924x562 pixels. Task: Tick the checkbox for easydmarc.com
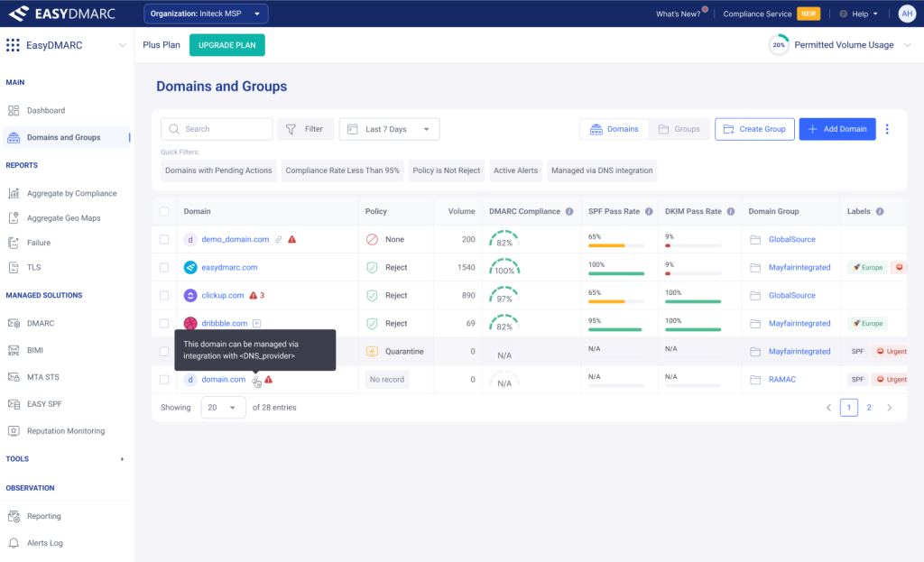pos(164,268)
